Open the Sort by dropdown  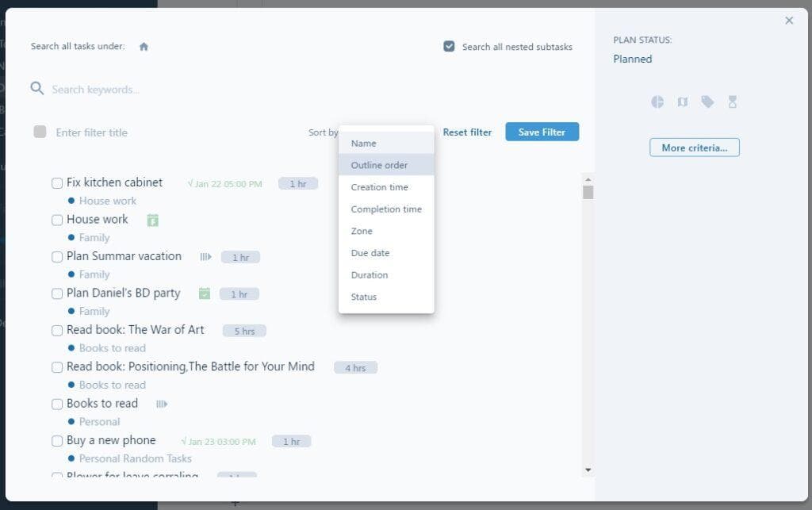click(x=324, y=132)
